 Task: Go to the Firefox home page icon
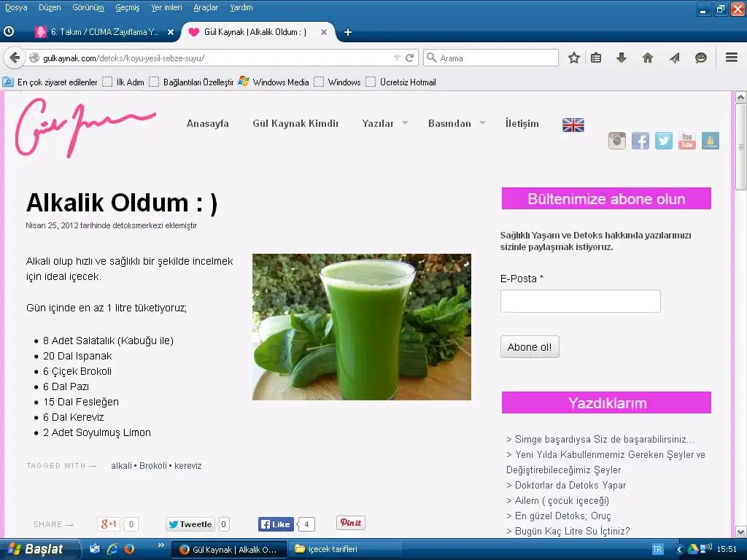(647, 58)
